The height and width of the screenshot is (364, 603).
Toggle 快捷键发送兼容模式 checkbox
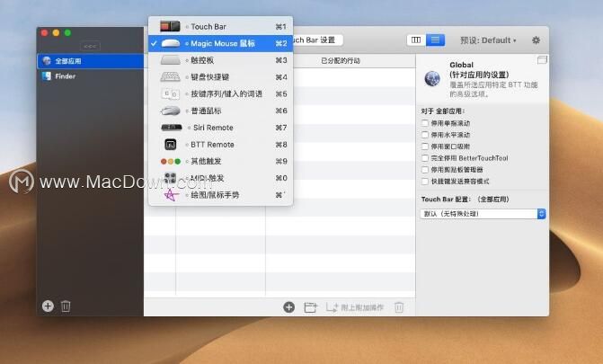tap(425, 182)
